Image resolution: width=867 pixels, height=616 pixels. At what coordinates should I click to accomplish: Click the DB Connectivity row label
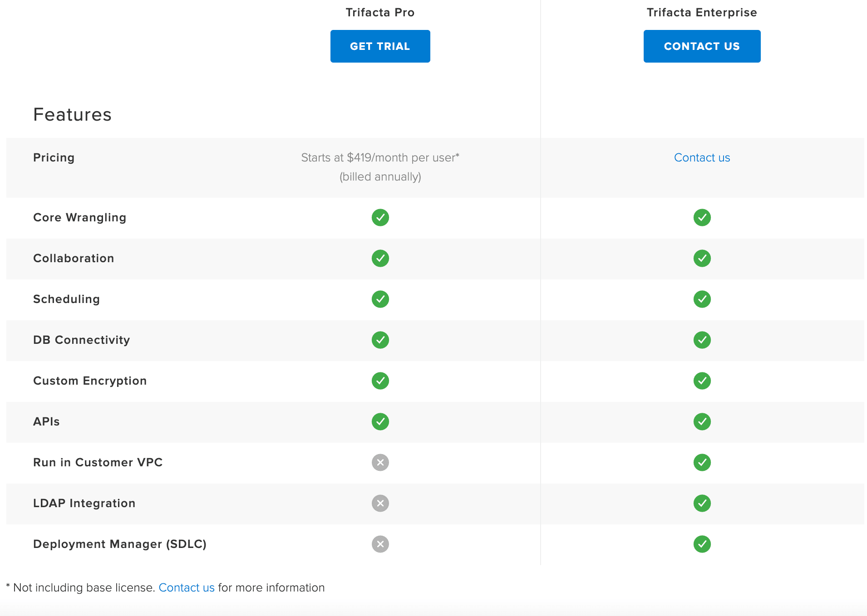82,340
